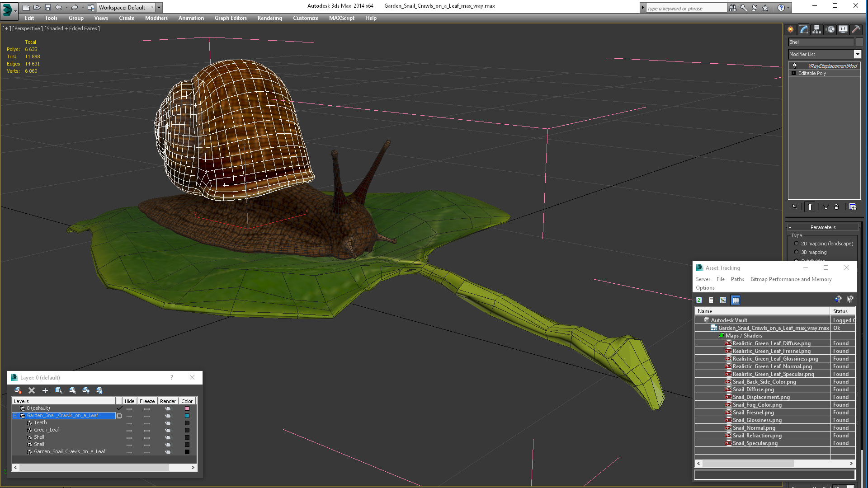The height and width of the screenshot is (488, 868).
Task: Click the Freeze column header in Layer window
Action: [147, 401]
